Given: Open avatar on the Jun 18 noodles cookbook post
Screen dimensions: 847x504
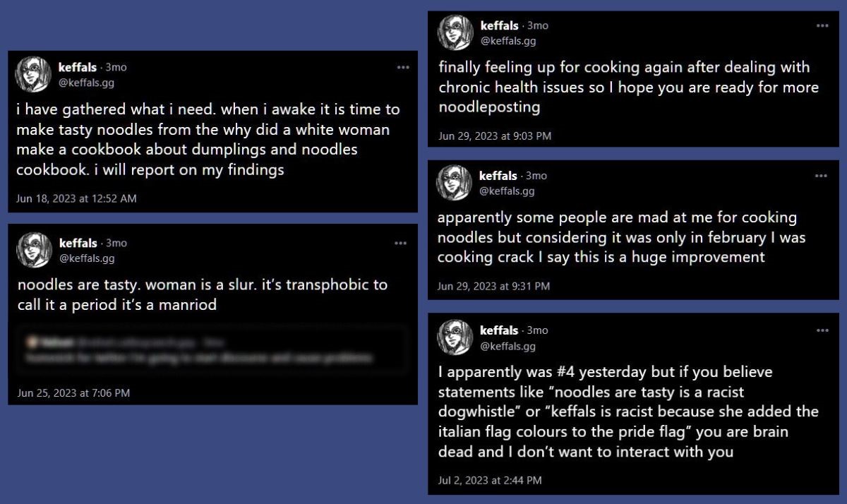Looking at the screenshot, I should click(x=34, y=74).
